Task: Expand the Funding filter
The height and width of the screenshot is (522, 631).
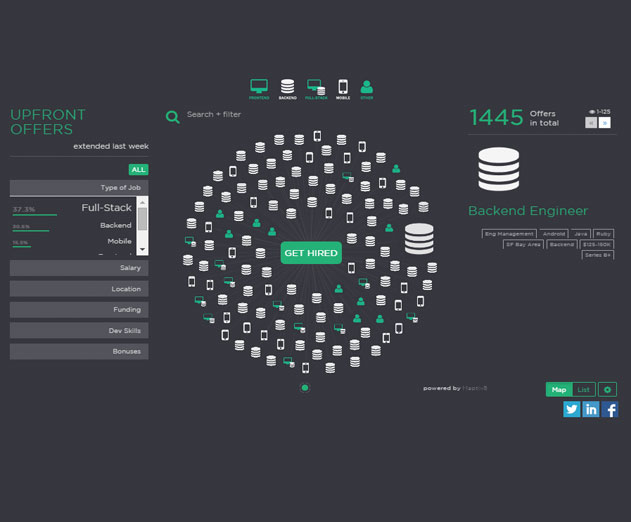Action: tap(79, 310)
